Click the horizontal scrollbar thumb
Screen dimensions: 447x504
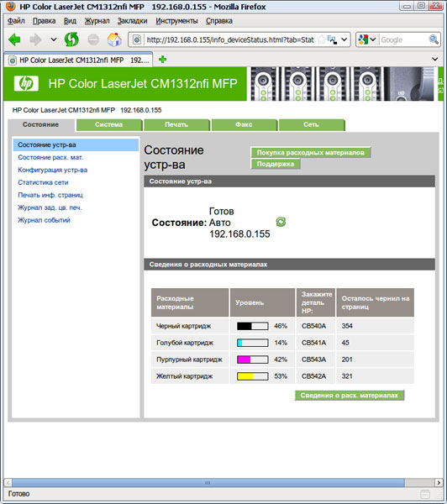tap(208, 482)
